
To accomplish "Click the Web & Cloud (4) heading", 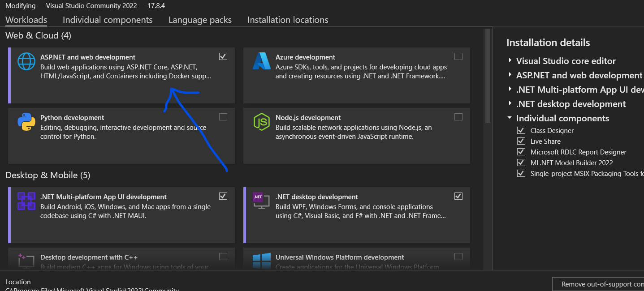I will tap(38, 35).
